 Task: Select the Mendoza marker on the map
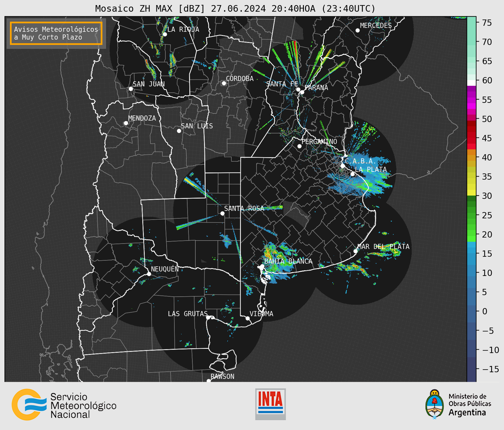point(126,123)
